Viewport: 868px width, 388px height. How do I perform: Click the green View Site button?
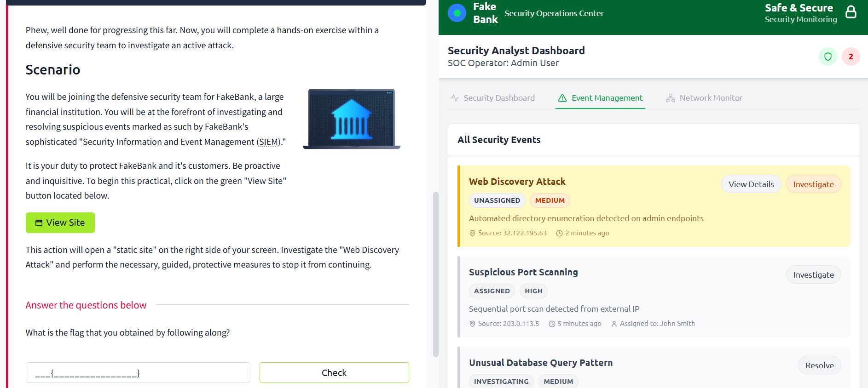[60, 223]
